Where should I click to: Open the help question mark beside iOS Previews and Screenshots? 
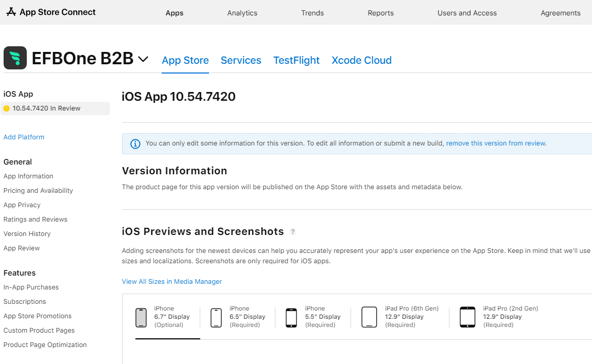(292, 231)
